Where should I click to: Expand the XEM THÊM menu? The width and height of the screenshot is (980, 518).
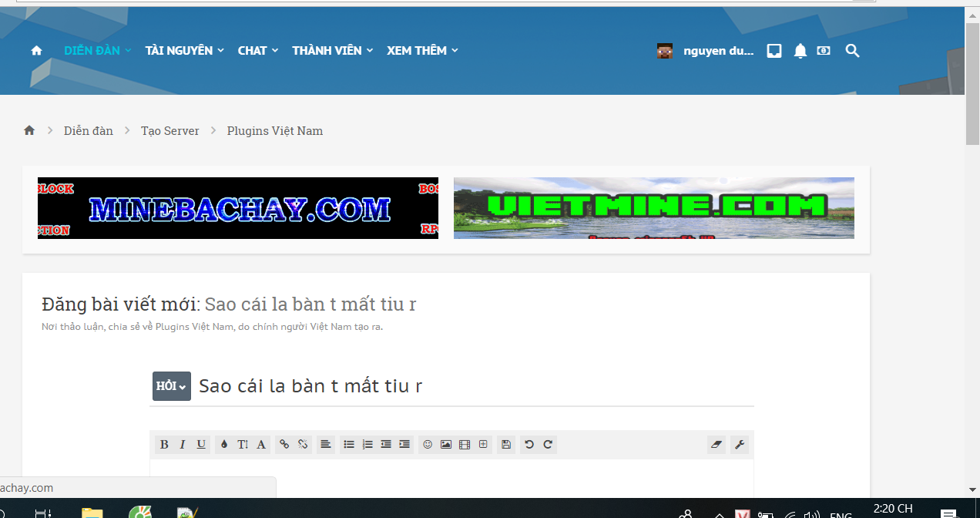coord(417,50)
